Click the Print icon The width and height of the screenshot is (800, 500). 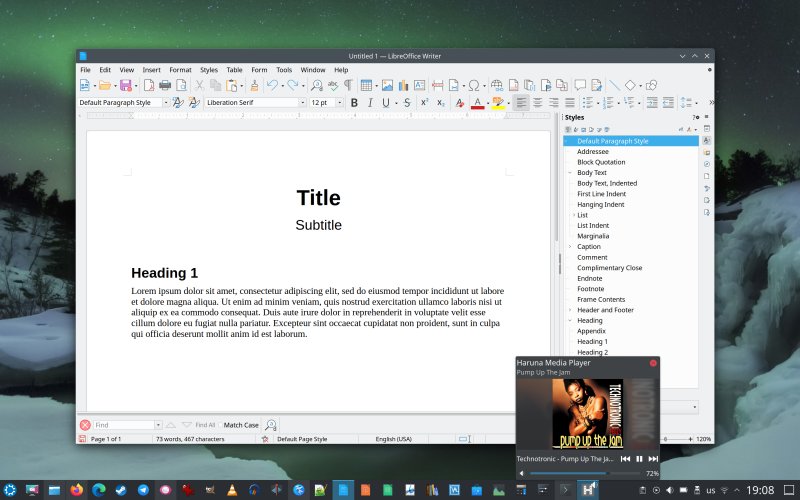165,85
